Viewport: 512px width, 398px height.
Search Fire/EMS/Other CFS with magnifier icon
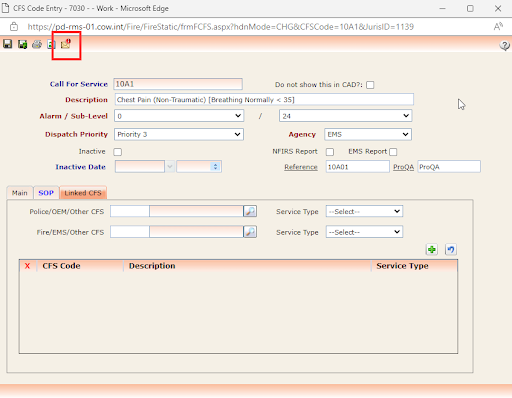pos(250,232)
